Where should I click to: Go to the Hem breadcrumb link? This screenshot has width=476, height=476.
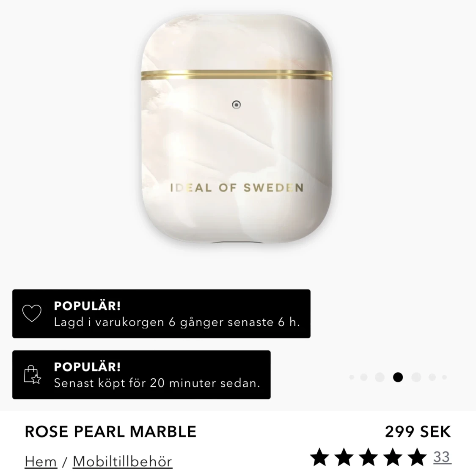coord(41,462)
